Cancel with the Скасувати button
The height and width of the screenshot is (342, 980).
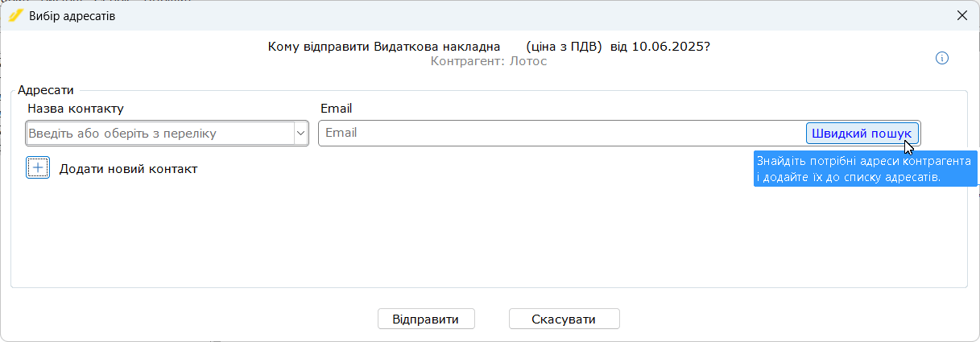564,319
